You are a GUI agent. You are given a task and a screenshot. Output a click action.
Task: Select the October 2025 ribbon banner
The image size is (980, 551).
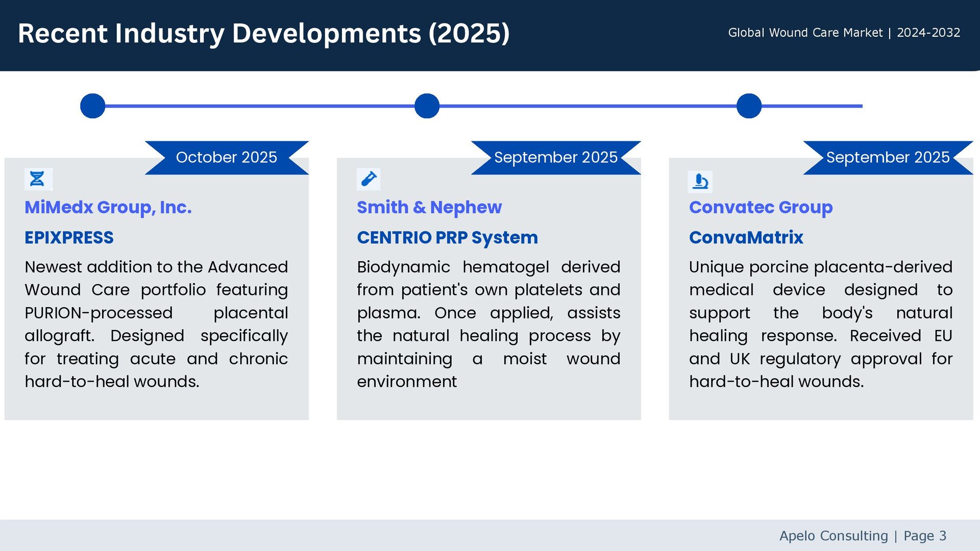(227, 158)
